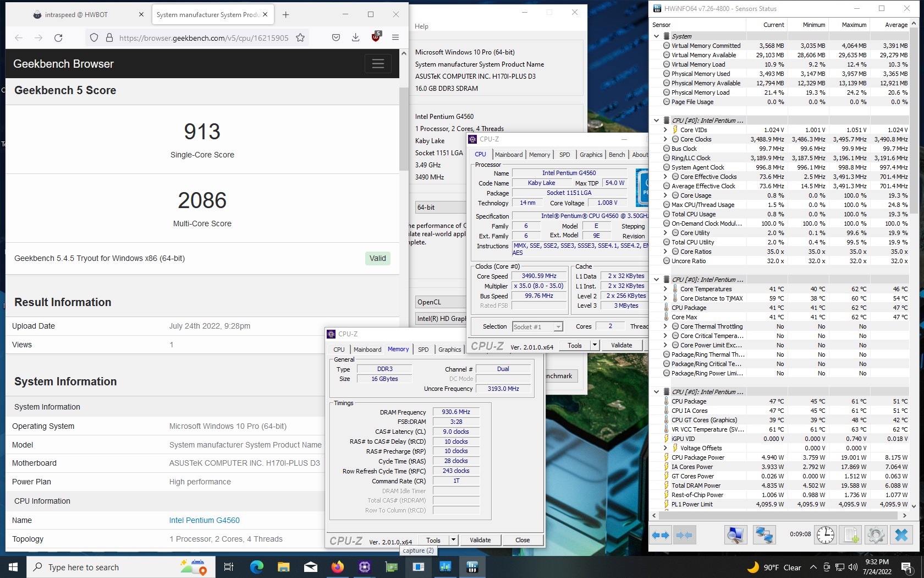This screenshot has height=578, width=924.
Task: Click Validate button in CPU-Z CPU window
Action: click(621, 345)
